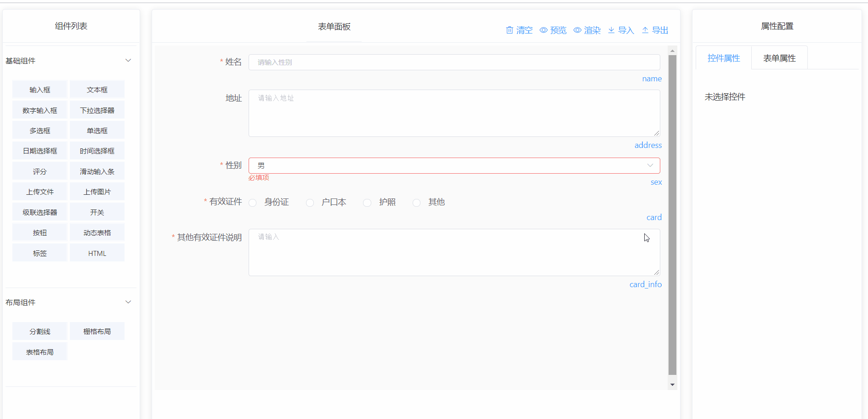Pick the 其他 radio option

pyautogui.click(x=417, y=203)
